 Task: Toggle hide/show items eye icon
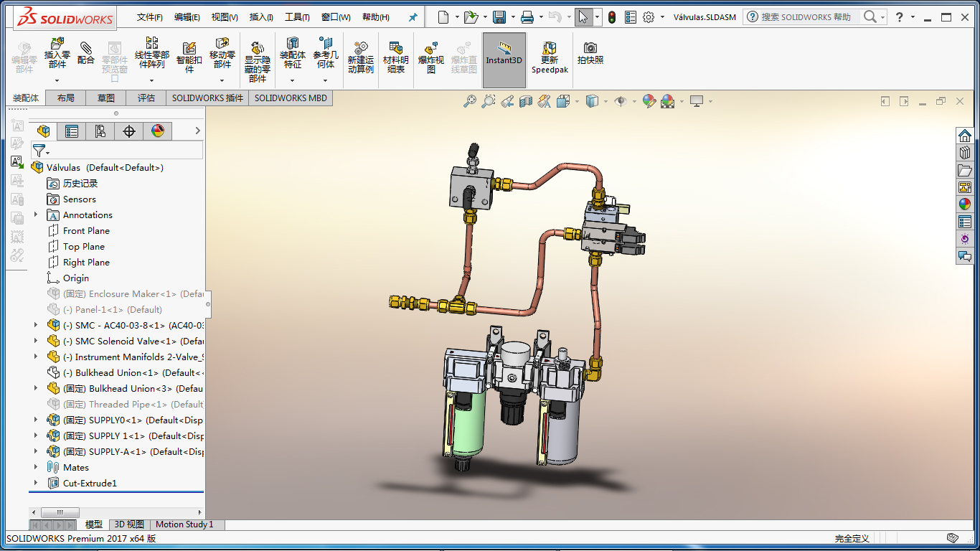point(621,102)
